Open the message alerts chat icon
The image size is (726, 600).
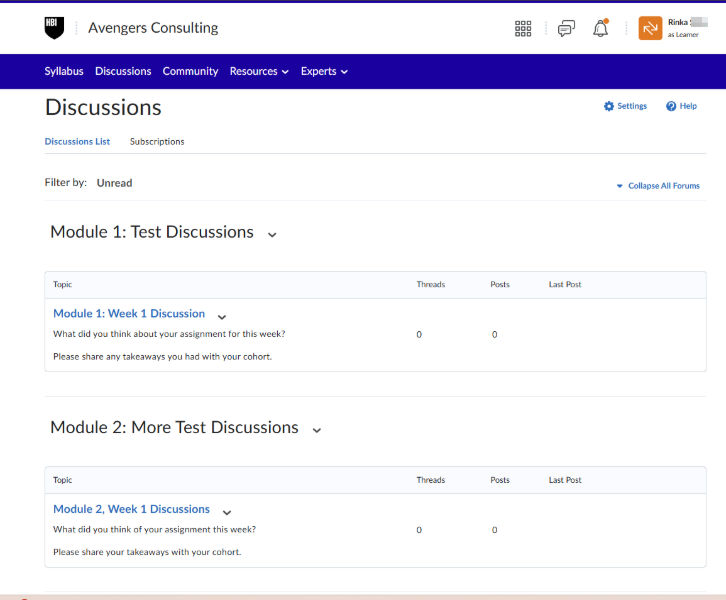pos(566,29)
